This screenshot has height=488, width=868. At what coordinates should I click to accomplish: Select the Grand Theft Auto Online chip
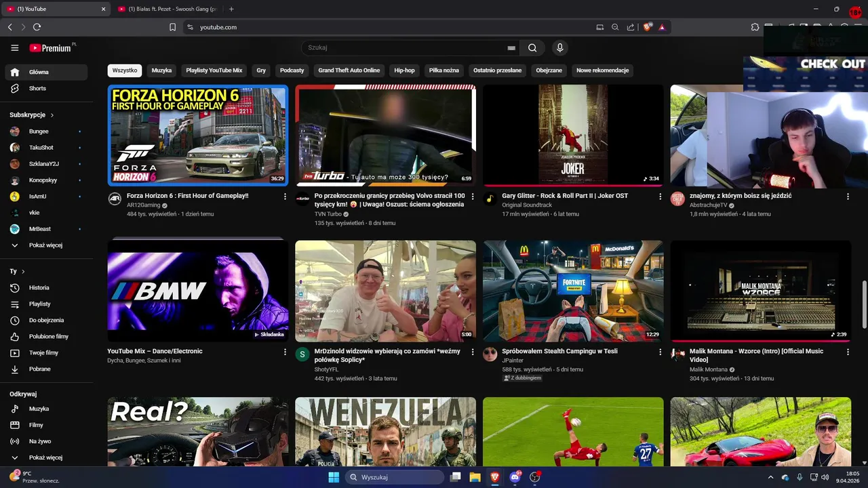[349, 70]
